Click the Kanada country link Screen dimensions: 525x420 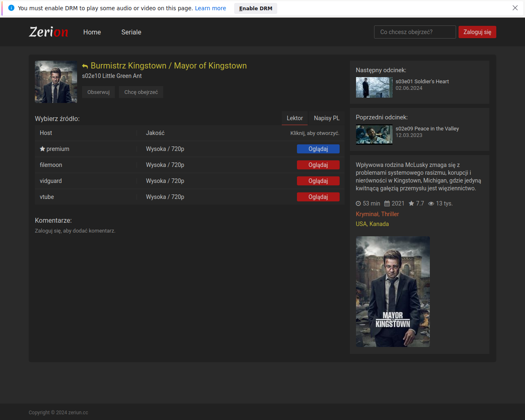click(379, 224)
